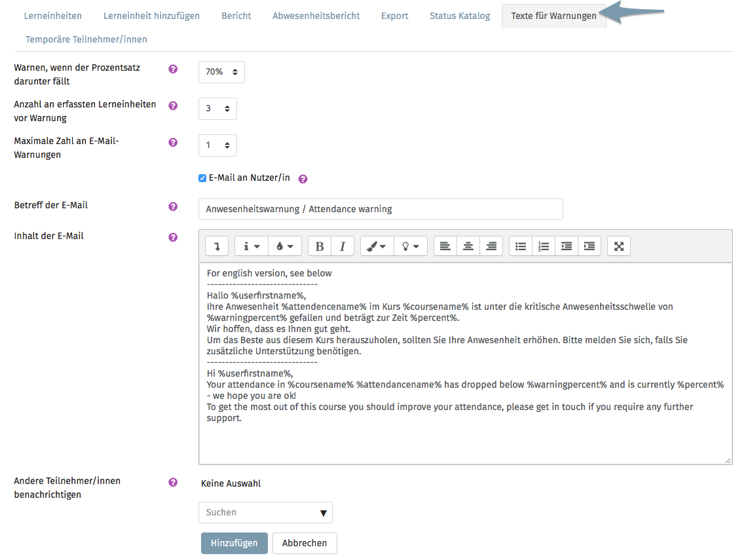Insert an unordered bullet list
The width and height of the screenshot is (746, 560).
coord(521,246)
